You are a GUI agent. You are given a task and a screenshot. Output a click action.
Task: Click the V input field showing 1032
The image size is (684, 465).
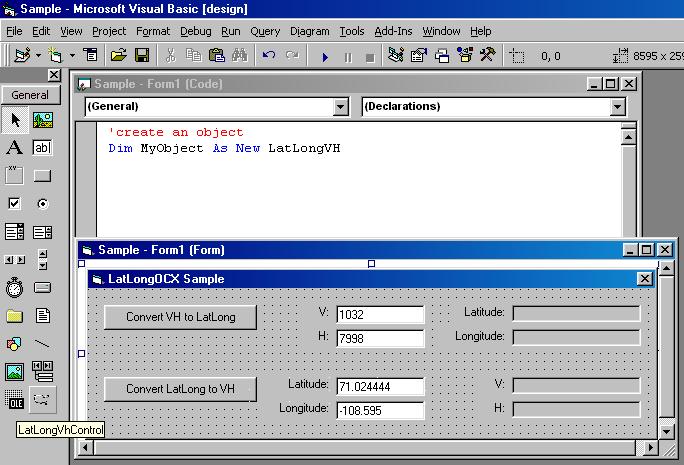click(380, 315)
